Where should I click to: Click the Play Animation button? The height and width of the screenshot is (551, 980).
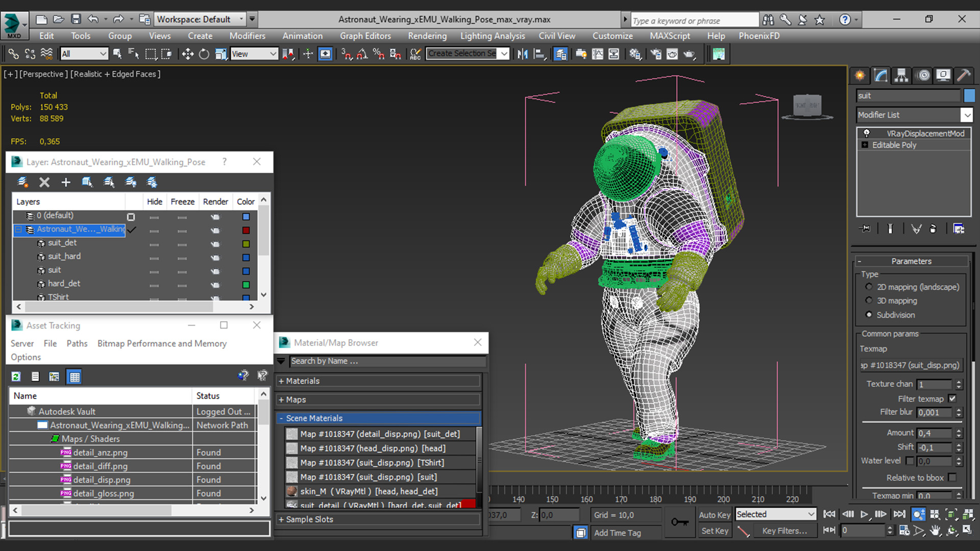(x=864, y=514)
